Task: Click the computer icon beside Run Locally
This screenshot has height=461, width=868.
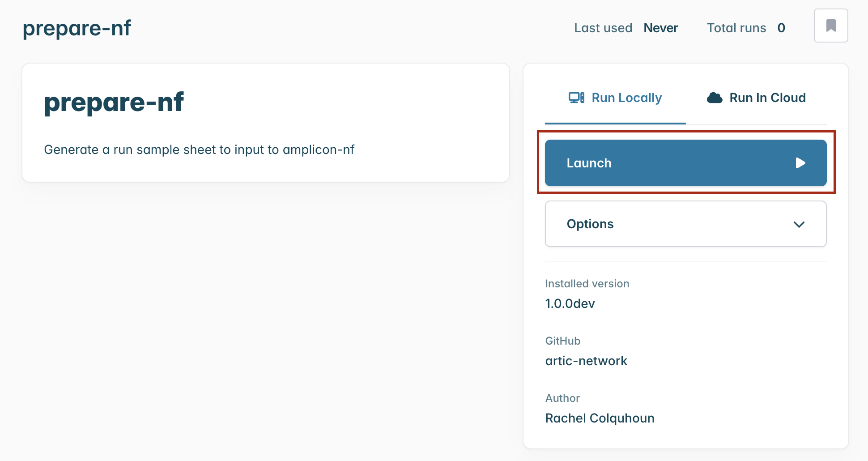Action: coord(576,98)
